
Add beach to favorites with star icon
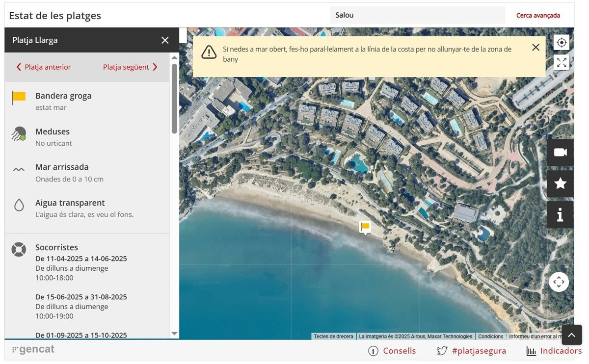click(560, 184)
